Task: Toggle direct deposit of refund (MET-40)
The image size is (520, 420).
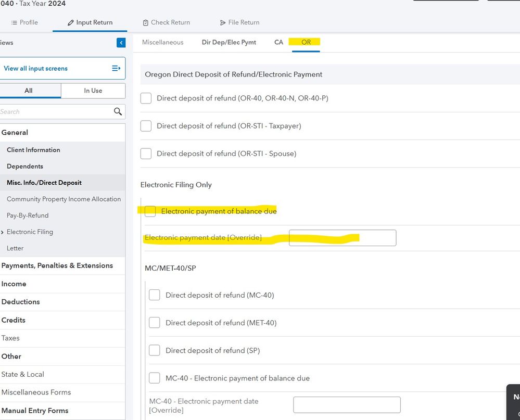Action: [x=155, y=323]
